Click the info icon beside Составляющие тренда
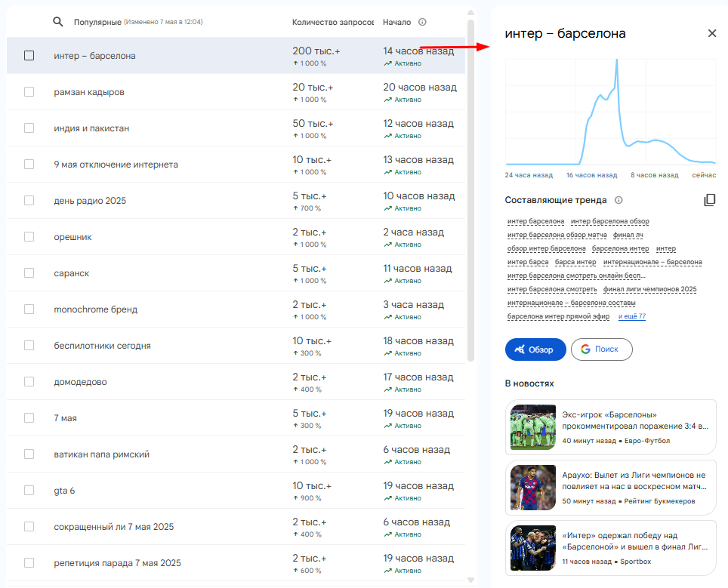The image size is (728, 588). coord(618,200)
